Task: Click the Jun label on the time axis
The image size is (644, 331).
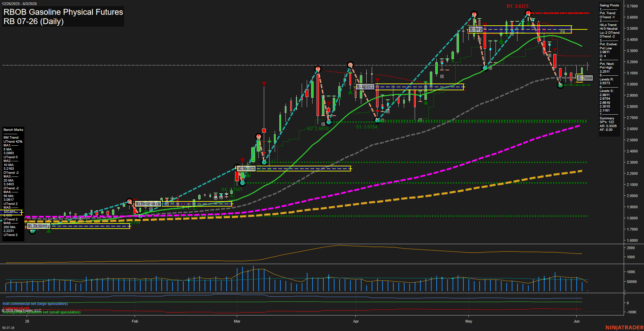Action: click(x=577, y=321)
